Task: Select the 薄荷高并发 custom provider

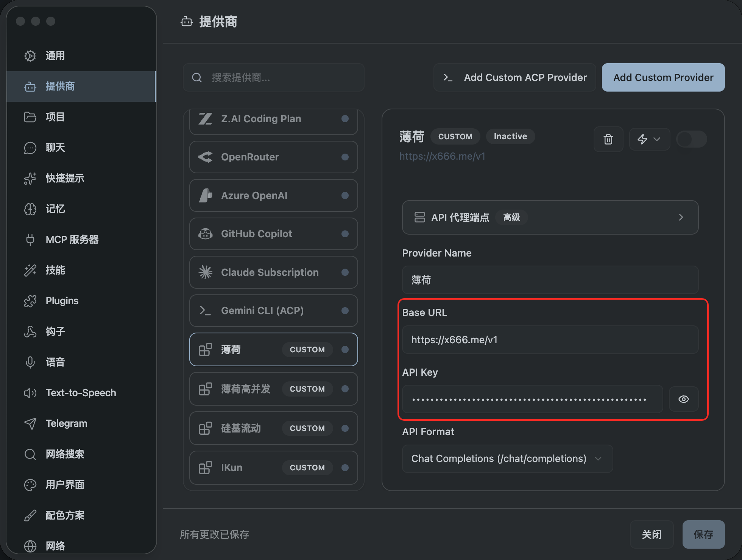Action: click(273, 389)
